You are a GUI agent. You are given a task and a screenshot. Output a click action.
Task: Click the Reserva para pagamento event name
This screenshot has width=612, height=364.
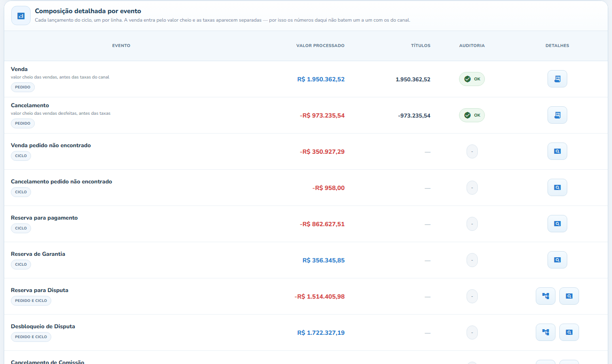[x=44, y=218]
